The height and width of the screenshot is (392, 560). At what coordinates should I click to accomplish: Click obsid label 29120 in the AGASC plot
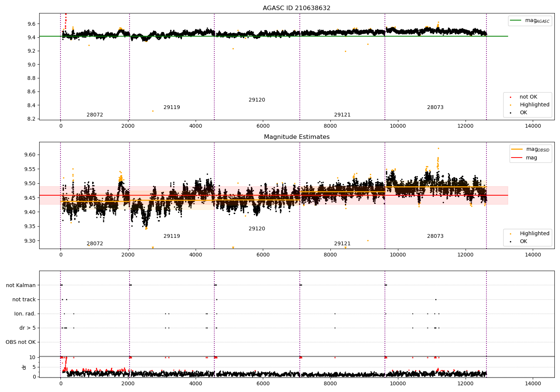click(257, 100)
